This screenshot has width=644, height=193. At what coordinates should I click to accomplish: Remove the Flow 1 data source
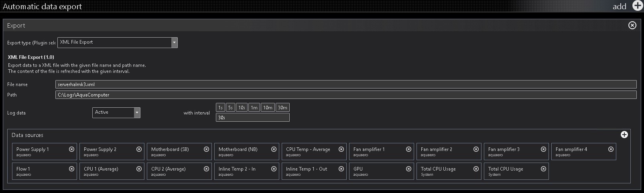point(71,169)
